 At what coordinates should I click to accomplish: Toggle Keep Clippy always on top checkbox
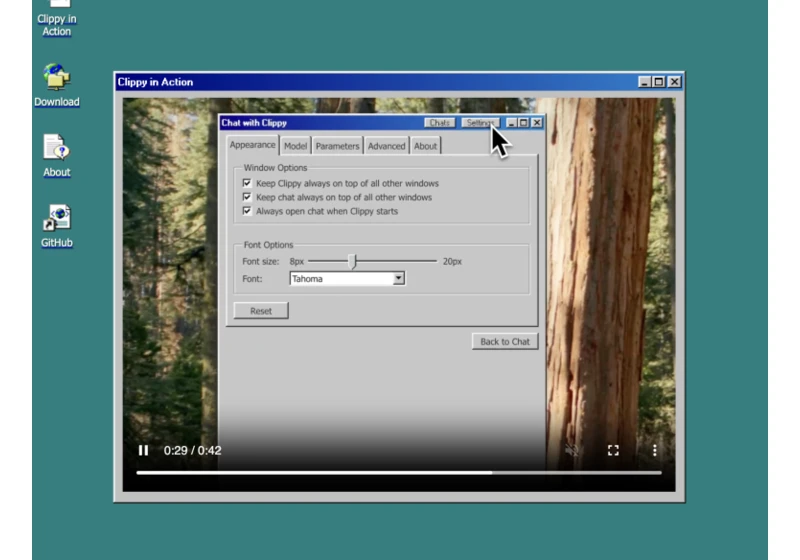coord(247,183)
